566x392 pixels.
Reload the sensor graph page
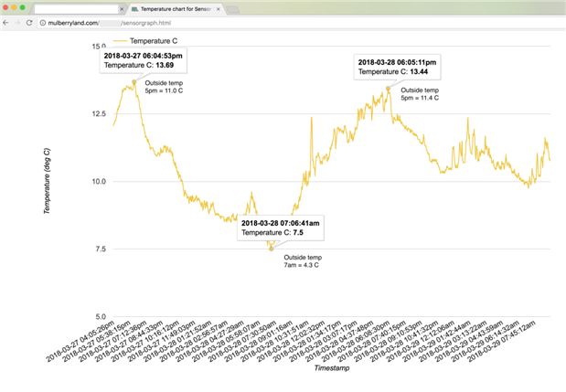coord(29,22)
